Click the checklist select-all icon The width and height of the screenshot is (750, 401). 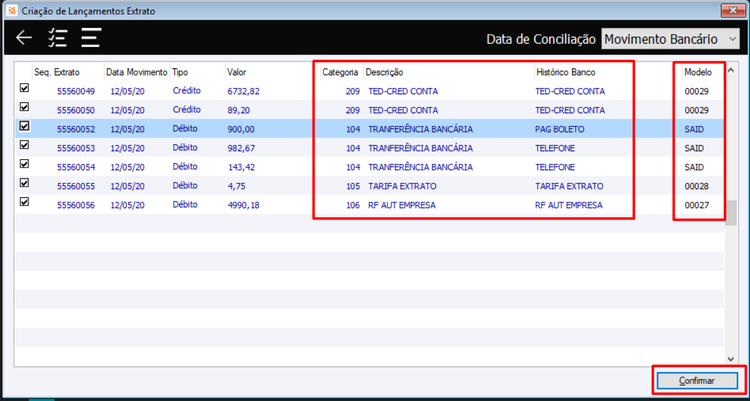click(57, 38)
